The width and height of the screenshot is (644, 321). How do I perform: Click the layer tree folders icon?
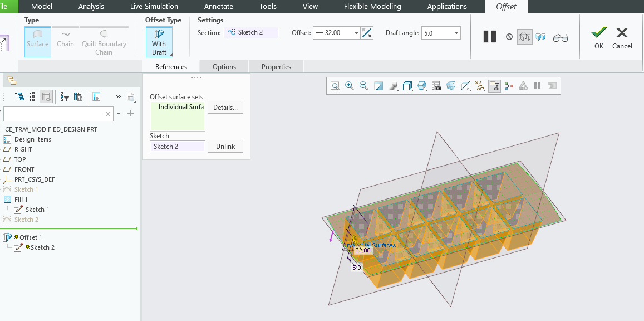click(x=12, y=80)
